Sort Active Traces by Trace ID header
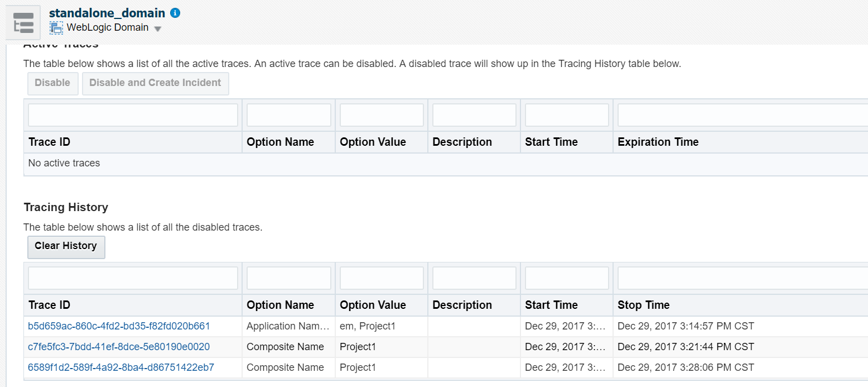The width and height of the screenshot is (868, 387). [x=49, y=142]
